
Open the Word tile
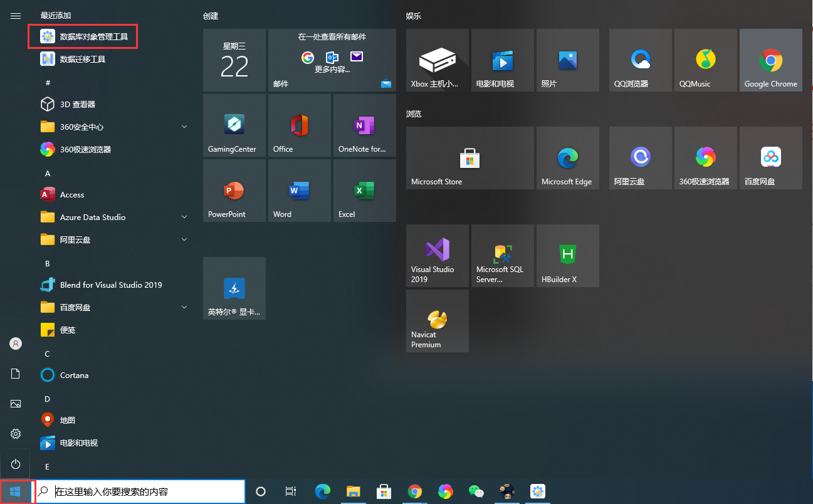click(300, 191)
